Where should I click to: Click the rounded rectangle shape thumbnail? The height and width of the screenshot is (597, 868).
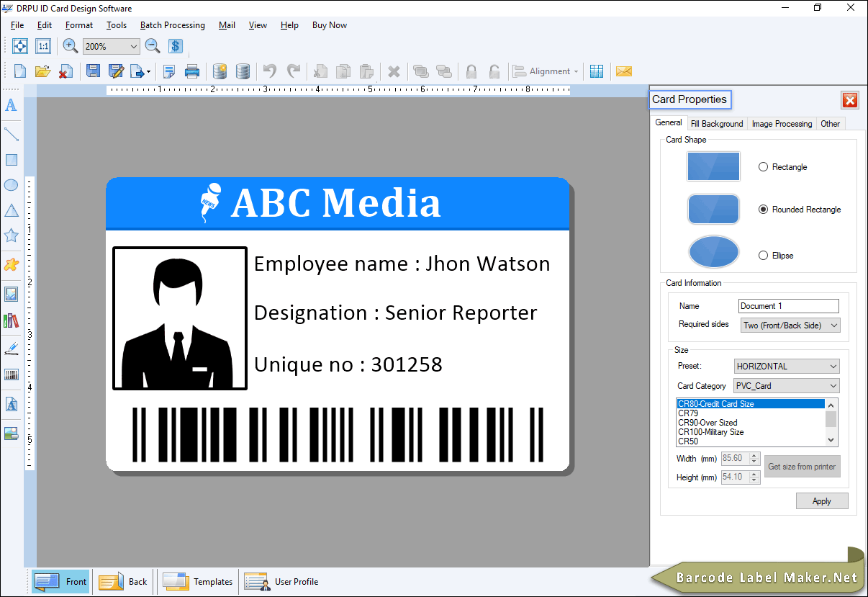(x=713, y=210)
